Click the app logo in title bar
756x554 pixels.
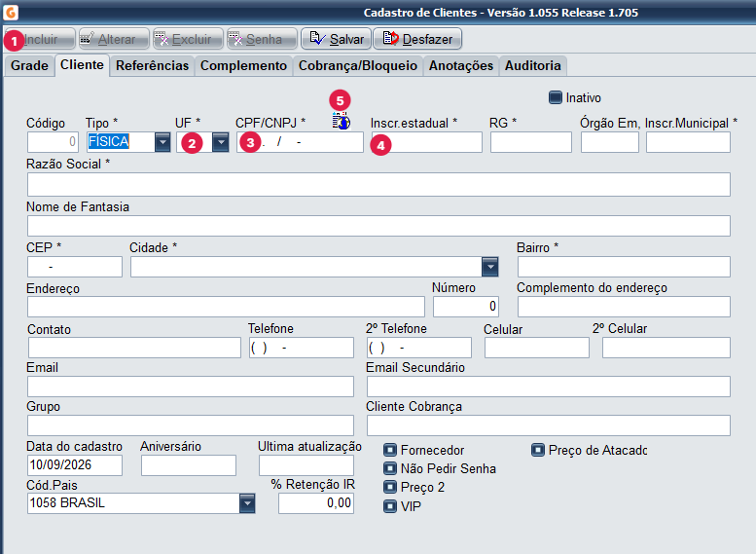pyautogui.click(x=11, y=12)
